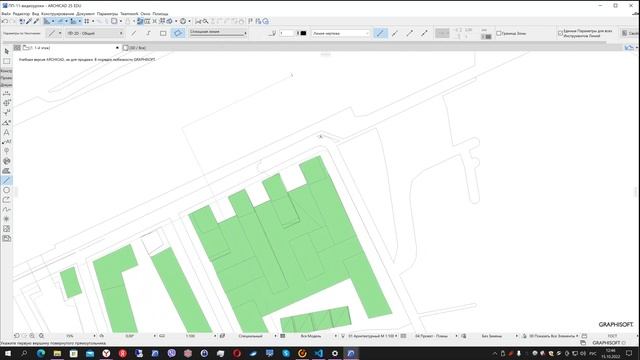Select the Marquee tool in the toolbox
Screen dimensions: 640x360
6,61
